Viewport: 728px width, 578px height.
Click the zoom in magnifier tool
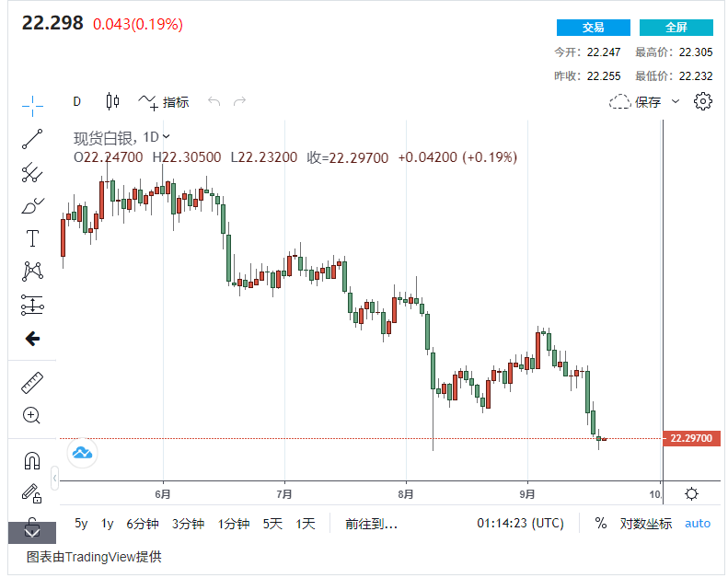(32, 415)
